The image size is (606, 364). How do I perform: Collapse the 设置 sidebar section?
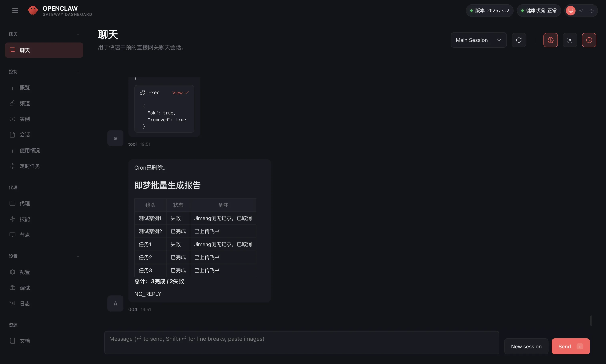[x=78, y=256]
